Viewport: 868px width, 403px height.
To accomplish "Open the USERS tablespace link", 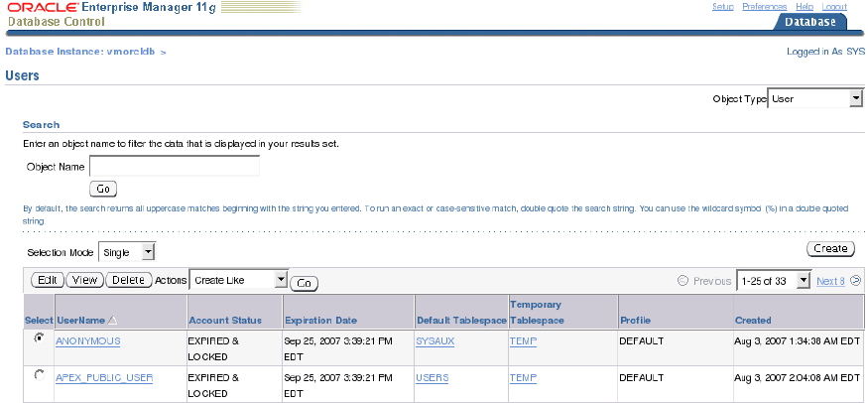I will click(433, 378).
